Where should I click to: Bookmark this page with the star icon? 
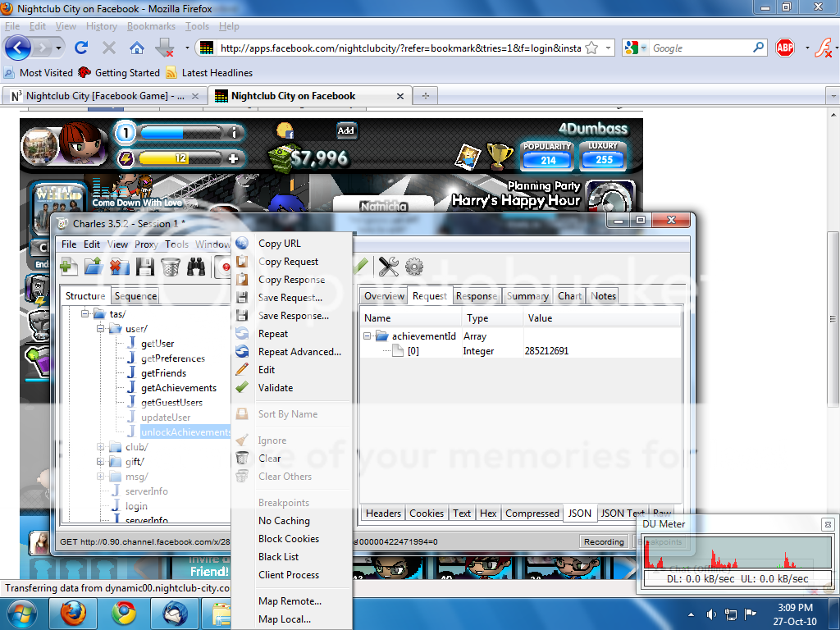tap(591, 48)
